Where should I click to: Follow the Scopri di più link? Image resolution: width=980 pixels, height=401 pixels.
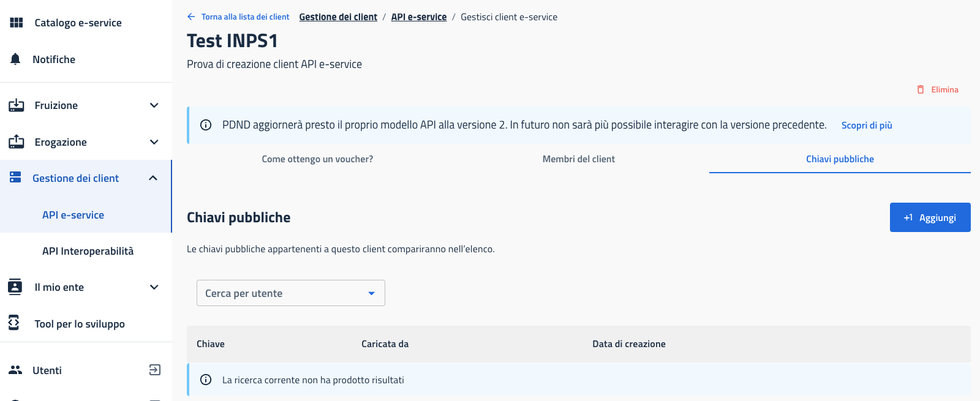(866, 126)
